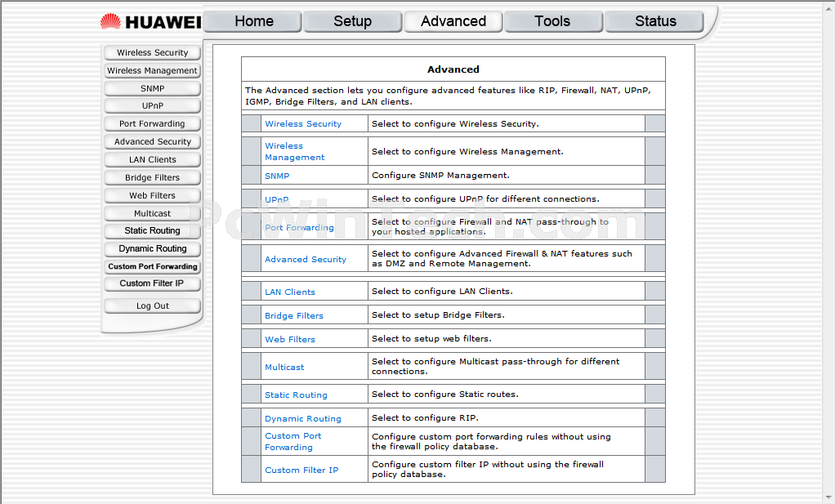Open Bridge Filters sidebar button

(x=152, y=178)
